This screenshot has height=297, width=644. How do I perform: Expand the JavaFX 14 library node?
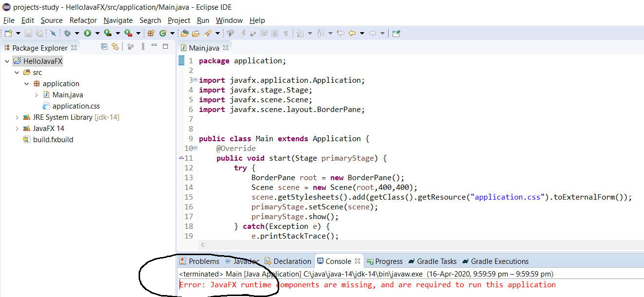pos(17,129)
